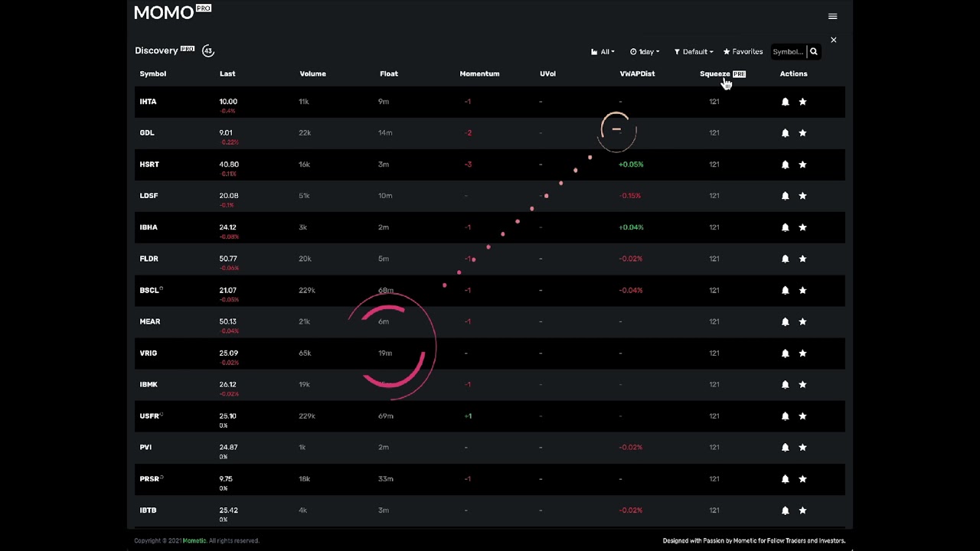Favorite the PRSR row star
The image size is (980, 551).
[802, 479]
